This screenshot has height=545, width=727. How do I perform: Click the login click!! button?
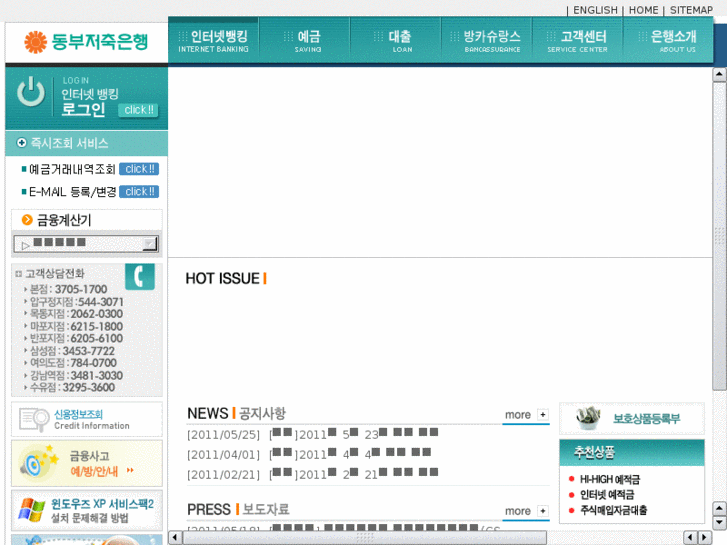click(138, 110)
